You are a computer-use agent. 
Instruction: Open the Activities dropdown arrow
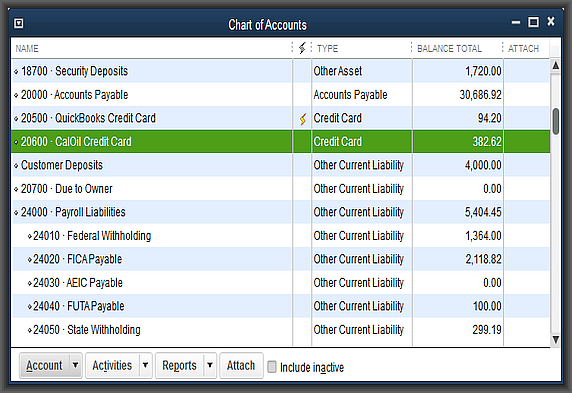(145, 365)
